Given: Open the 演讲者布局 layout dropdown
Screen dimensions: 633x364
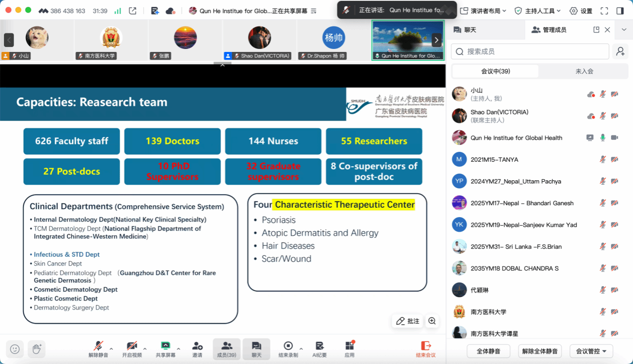Looking at the screenshot, I should tap(483, 10).
